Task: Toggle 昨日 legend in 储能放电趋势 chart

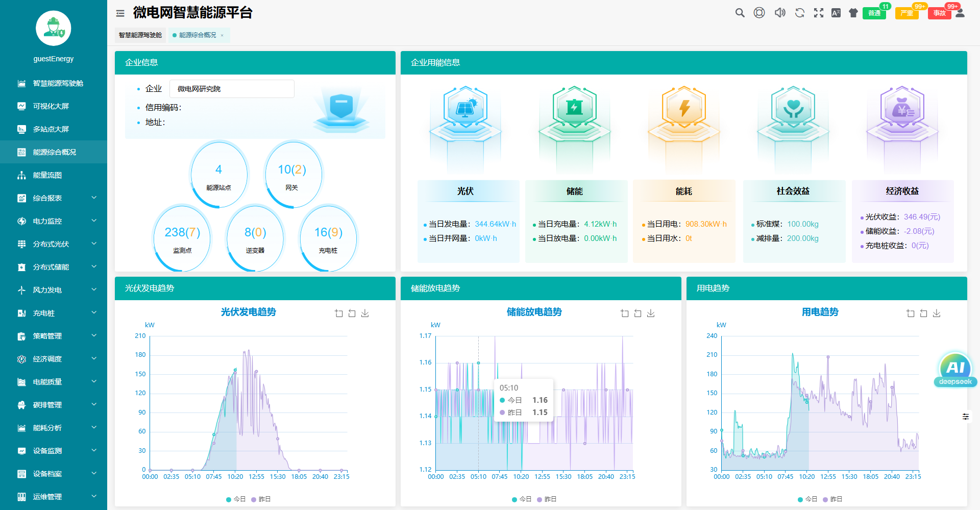Action: pyautogui.click(x=547, y=499)
